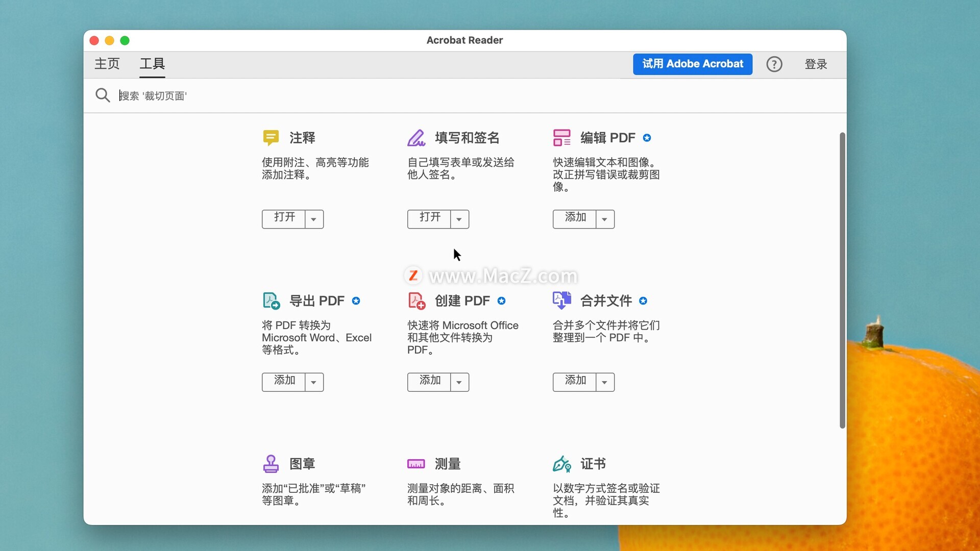The width and height of the screenshot is (980, 551).
Task: Expand the dropdown arrow next to 注释 打开
Action: point(314,219)
